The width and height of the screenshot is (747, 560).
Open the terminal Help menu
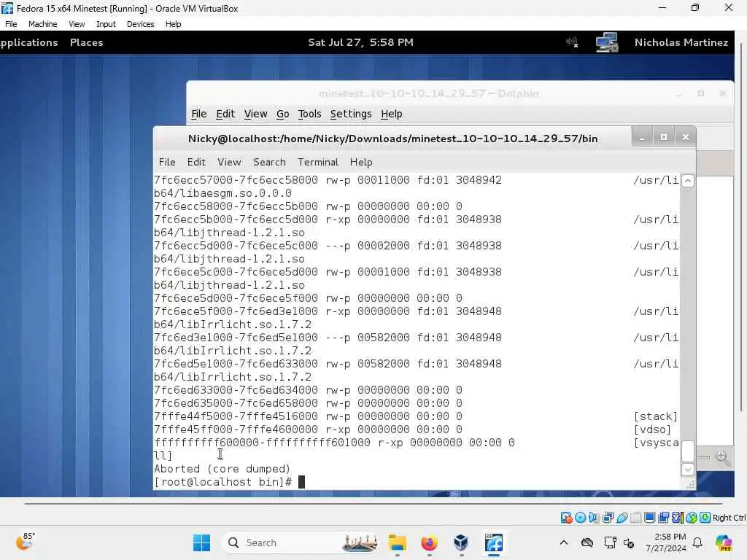pyautogui.click(x=361, y=162)
